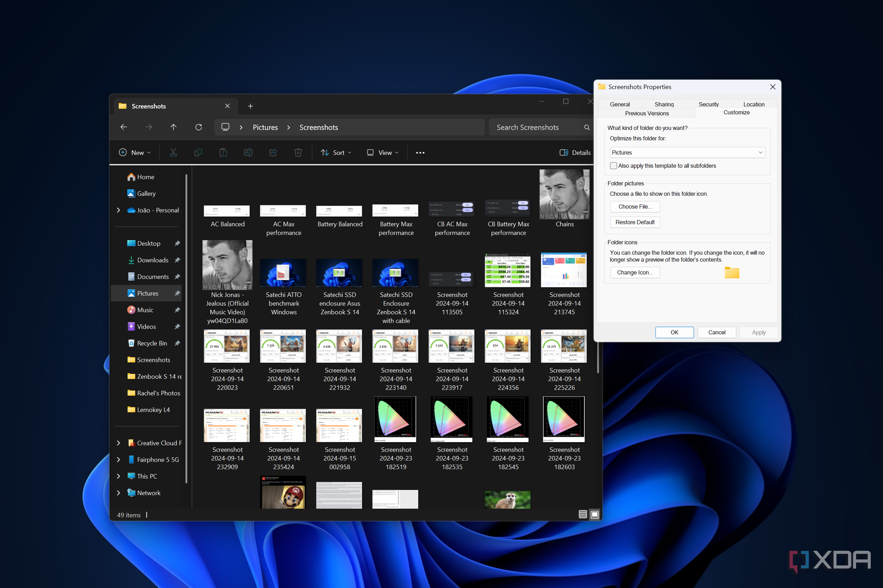Go up one folder level arrow

[x=173, y=127]
